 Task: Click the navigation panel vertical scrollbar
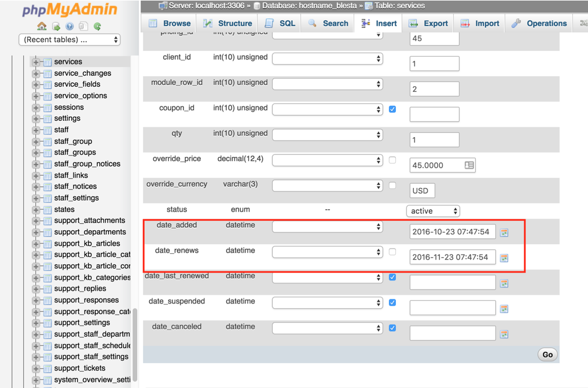(135, 345)
